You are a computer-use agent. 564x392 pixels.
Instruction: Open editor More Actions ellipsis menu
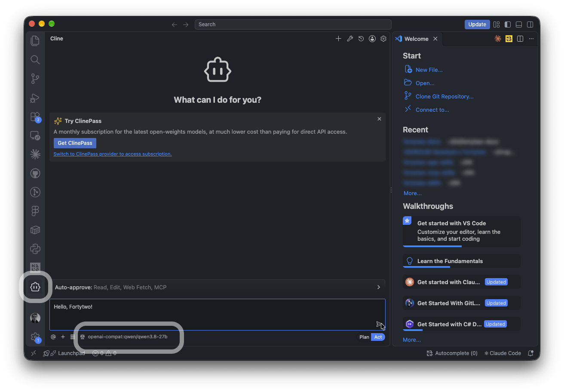click(x=531, y=39)
